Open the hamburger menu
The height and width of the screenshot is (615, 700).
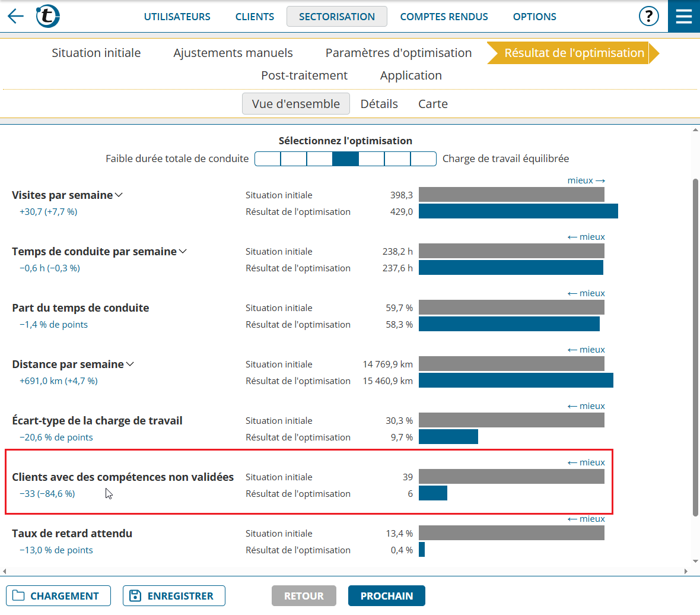[x=683, y=16]
